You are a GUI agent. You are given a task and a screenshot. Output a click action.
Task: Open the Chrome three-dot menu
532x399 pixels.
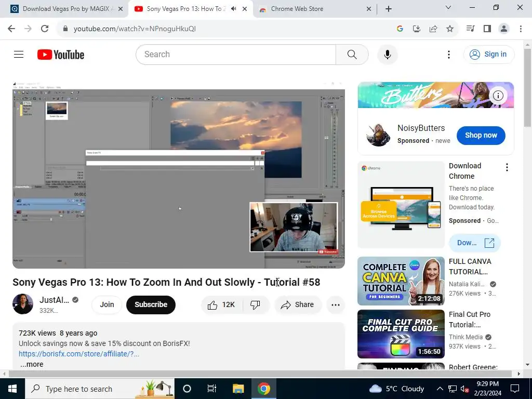coord(521,29)
